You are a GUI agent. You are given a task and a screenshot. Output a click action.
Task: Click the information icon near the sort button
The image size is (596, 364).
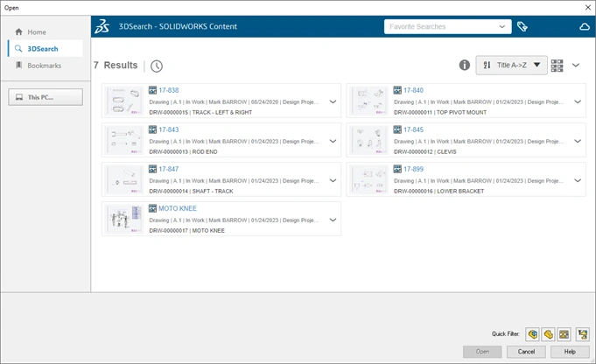(x=465, y=65)
